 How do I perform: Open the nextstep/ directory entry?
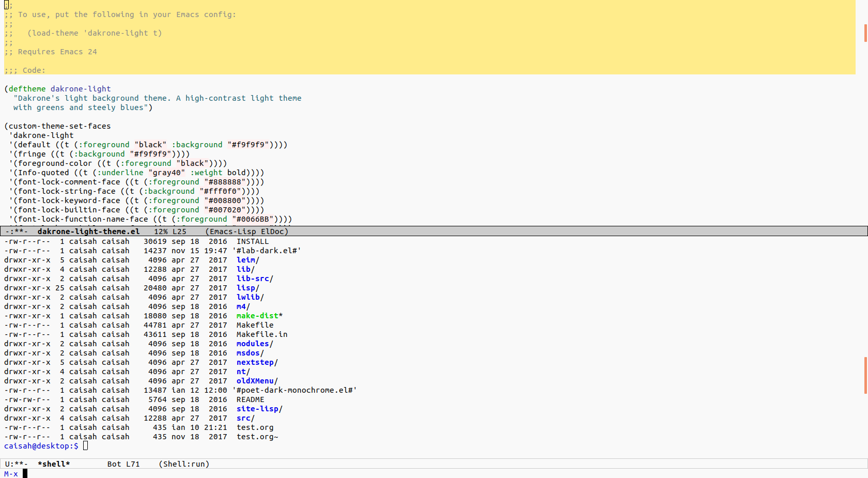click(x=257, y=362)
